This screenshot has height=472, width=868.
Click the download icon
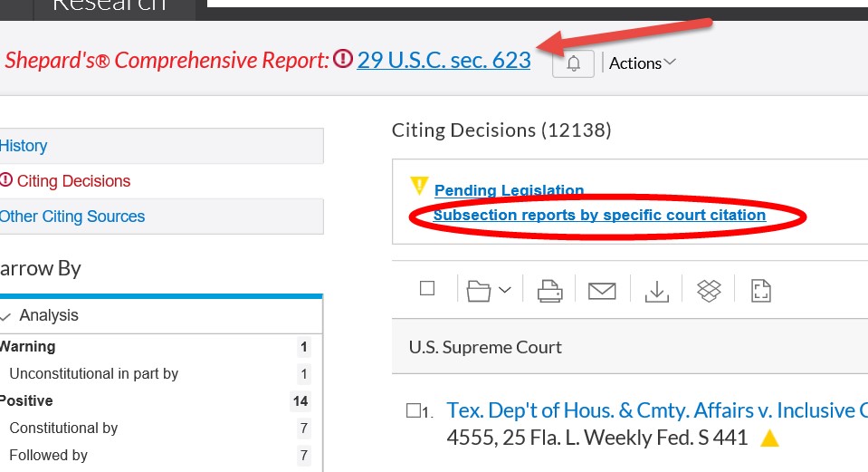pyautogui.click(x=656, y=291)
